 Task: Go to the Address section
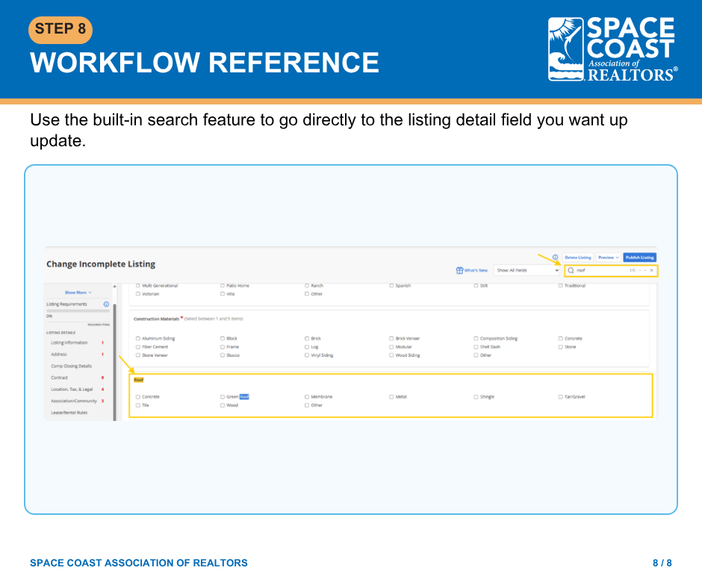(59, 354)
